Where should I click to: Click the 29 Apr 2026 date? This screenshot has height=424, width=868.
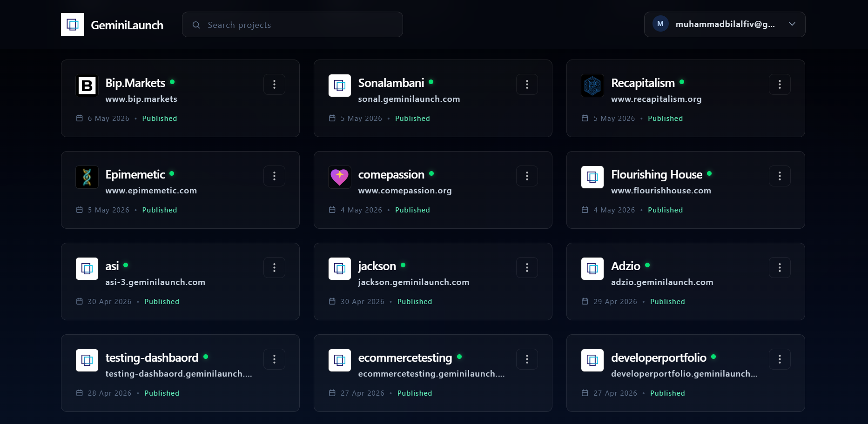[x=615, y=302]
